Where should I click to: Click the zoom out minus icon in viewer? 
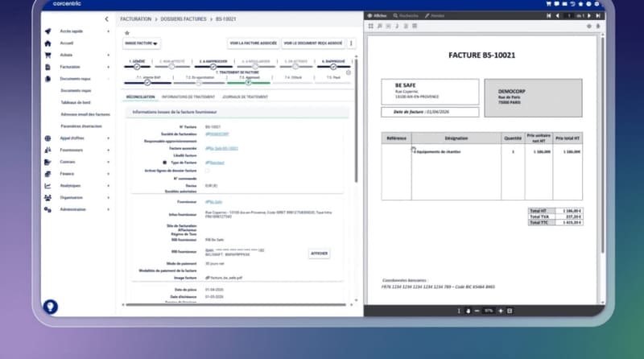pos(477,311)
